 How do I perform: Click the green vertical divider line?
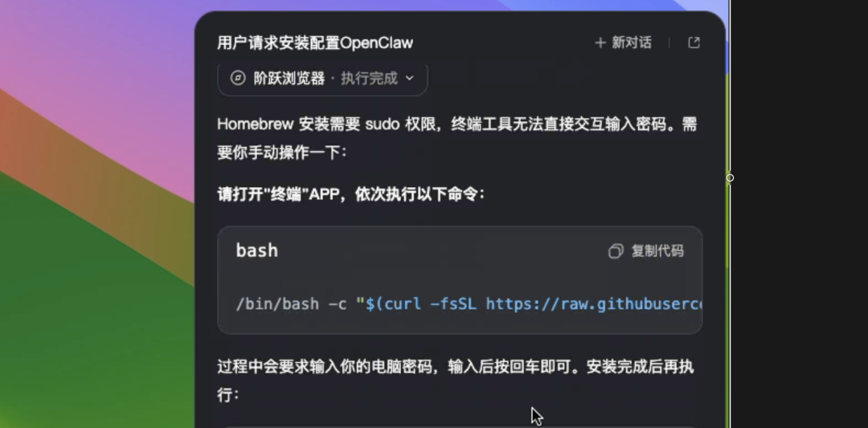tap(727, 276)
